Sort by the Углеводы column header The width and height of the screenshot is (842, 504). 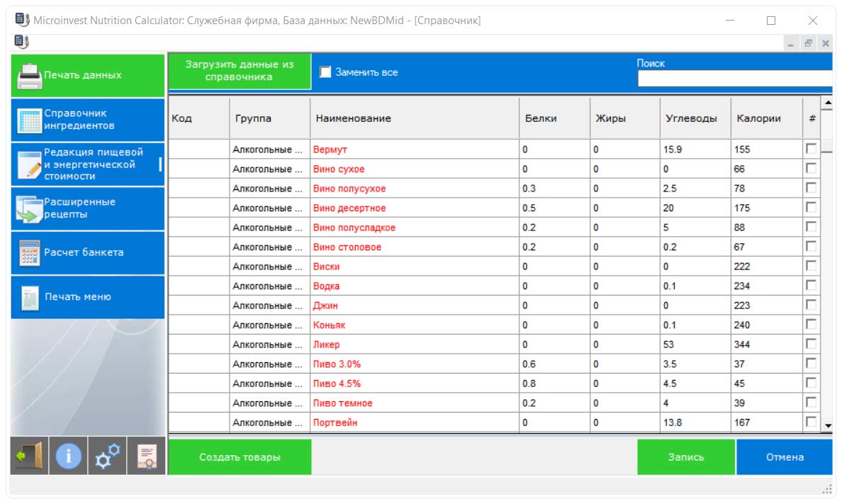(x=695, y=118)
